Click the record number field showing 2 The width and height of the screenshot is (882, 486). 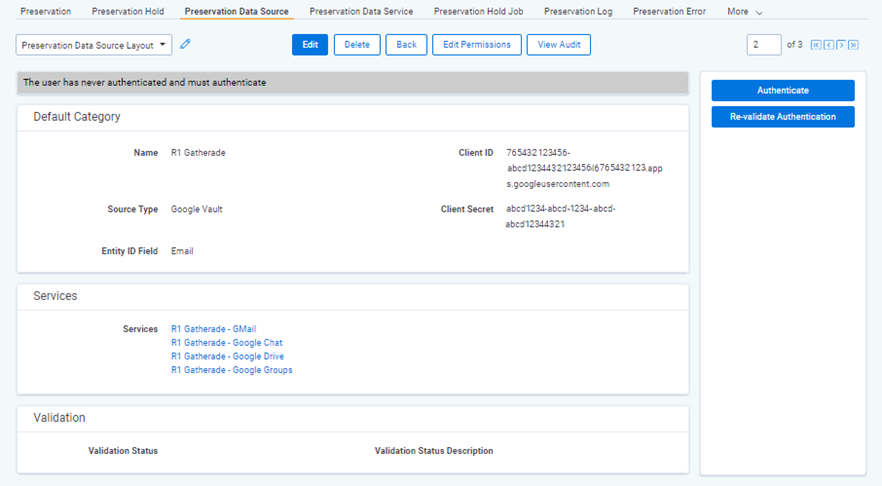(763, 44)
